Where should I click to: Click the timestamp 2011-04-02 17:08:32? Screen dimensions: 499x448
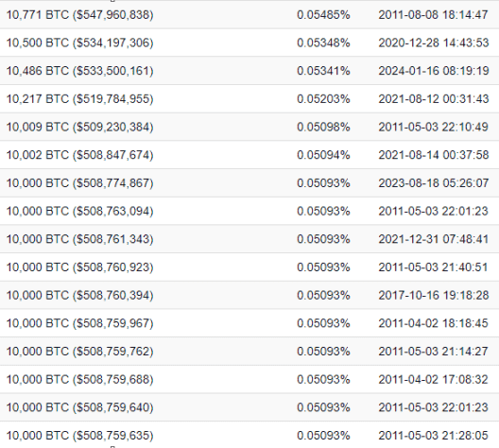tap(433, 379)
